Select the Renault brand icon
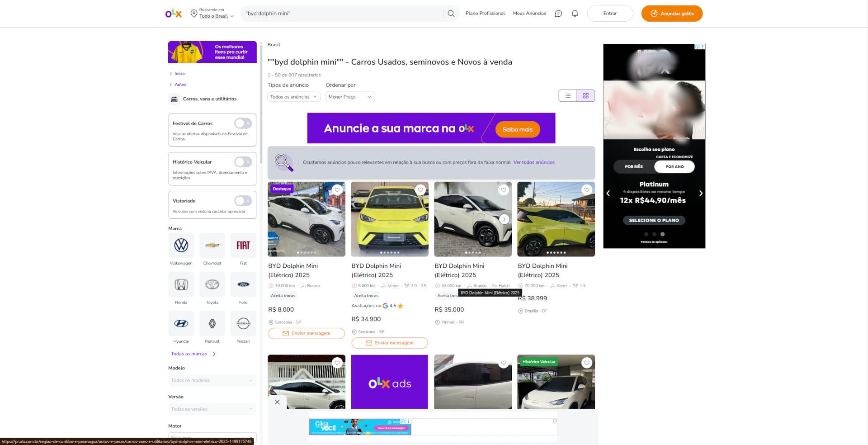 point(212,323)
